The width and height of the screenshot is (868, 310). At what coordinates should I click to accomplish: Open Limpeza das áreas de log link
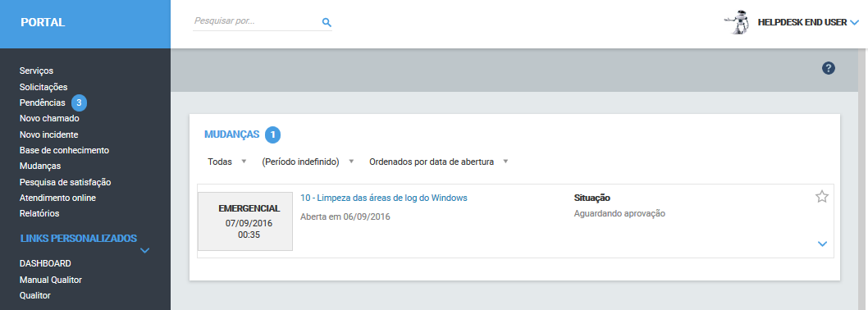click(x=384, y=198)
